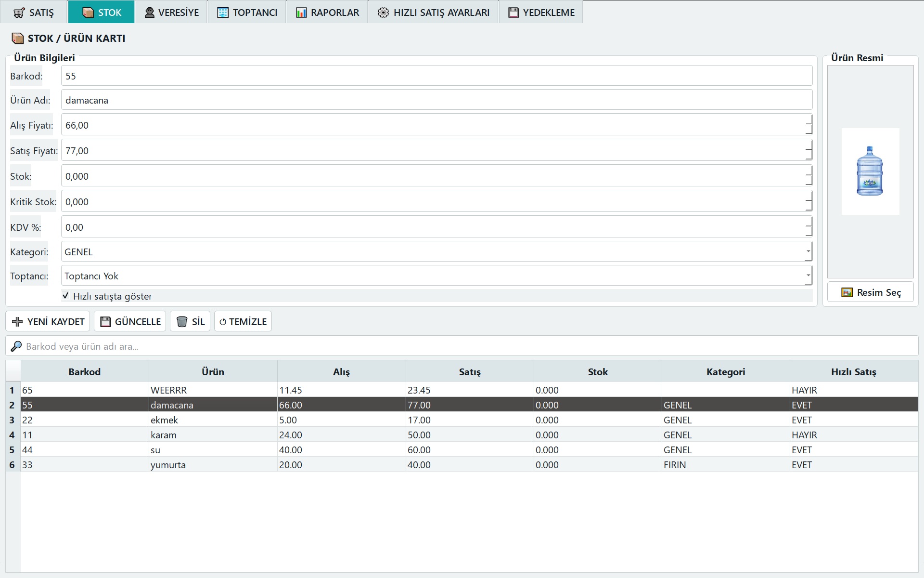The image size is (924, 578).
Task: Open the TOPTANCI tab
Action: (247, 13)
